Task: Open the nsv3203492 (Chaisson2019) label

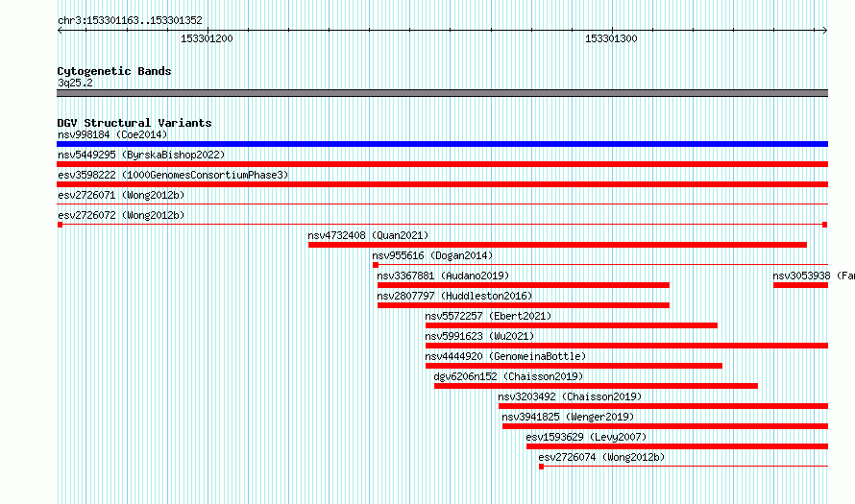Action: click(570, 396)
